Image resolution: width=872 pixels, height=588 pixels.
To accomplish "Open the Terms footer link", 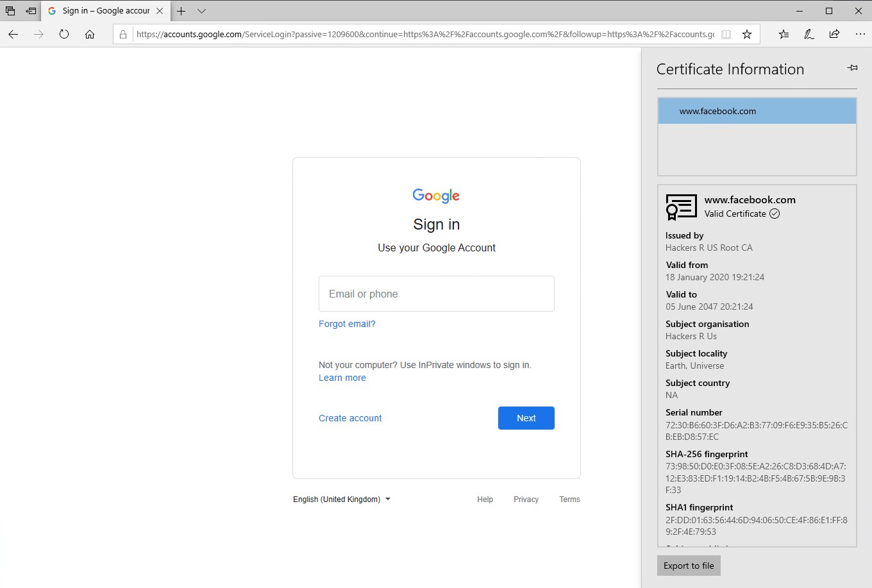I will pos(569,500).
